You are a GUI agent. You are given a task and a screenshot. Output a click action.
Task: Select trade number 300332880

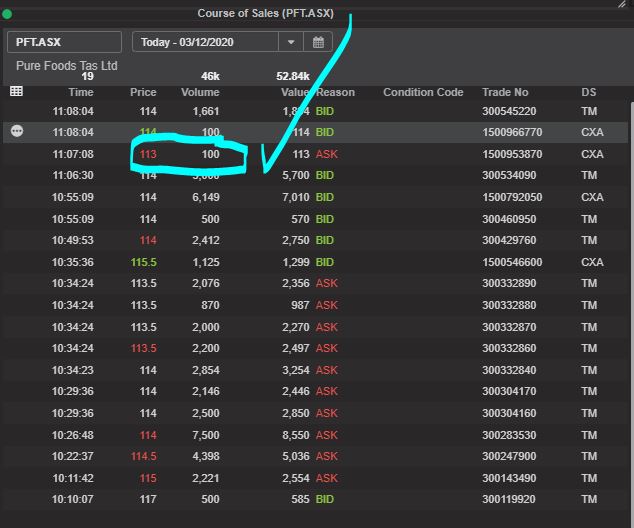click(509, 305)
